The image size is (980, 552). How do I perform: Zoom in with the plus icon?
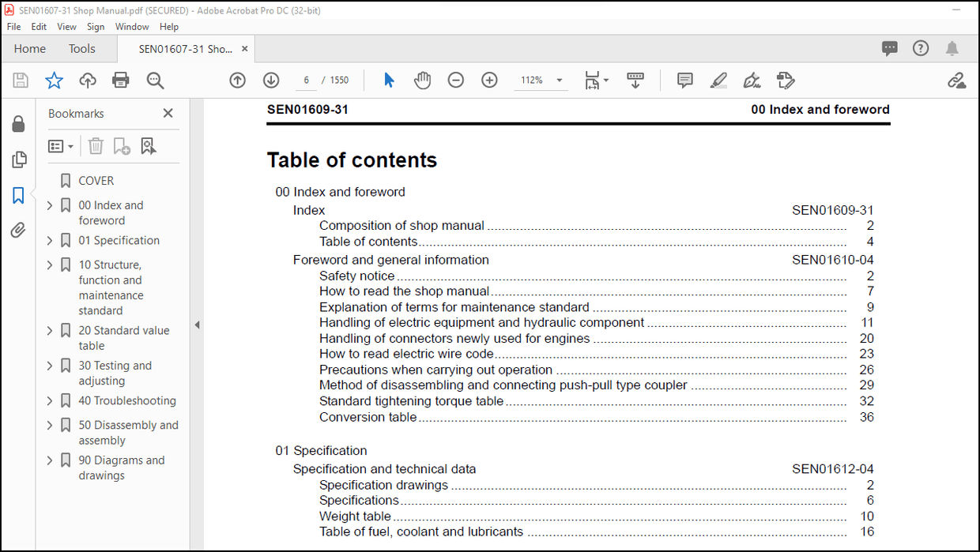pyautogui.click(x=490, y=80)
